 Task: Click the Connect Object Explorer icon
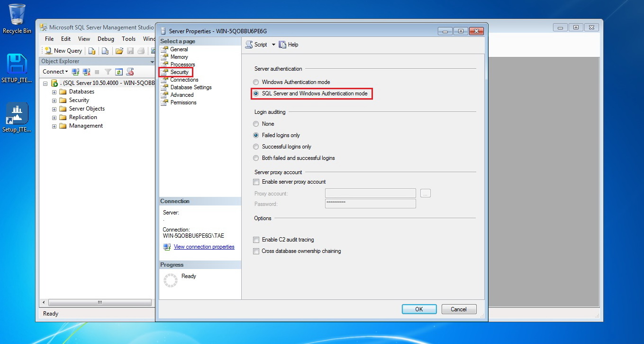click(x=75, y=72)
